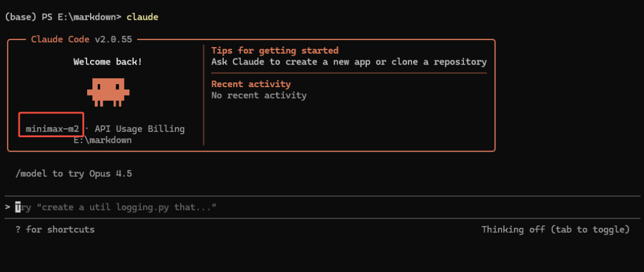
Task: Click '/model to try Opus 4.5' text
Action: click(73, 174)
